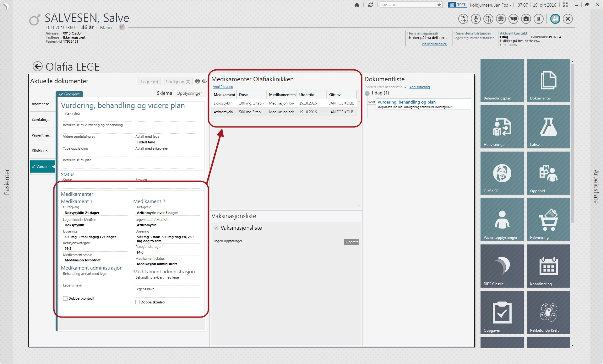Toggle the patient card icon in toolbar
This screenshot has height=364, width=603.
(555, 19)
